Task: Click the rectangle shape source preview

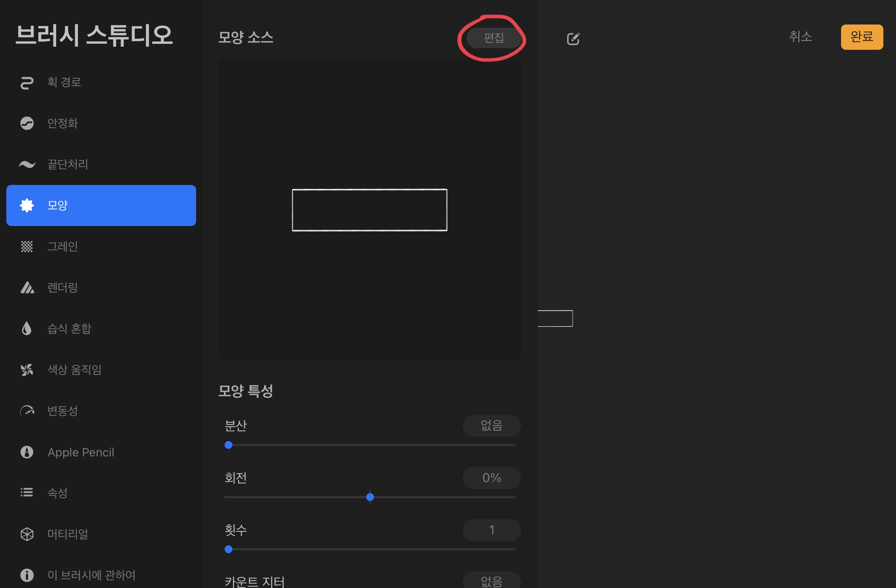Action: [370, 210]
